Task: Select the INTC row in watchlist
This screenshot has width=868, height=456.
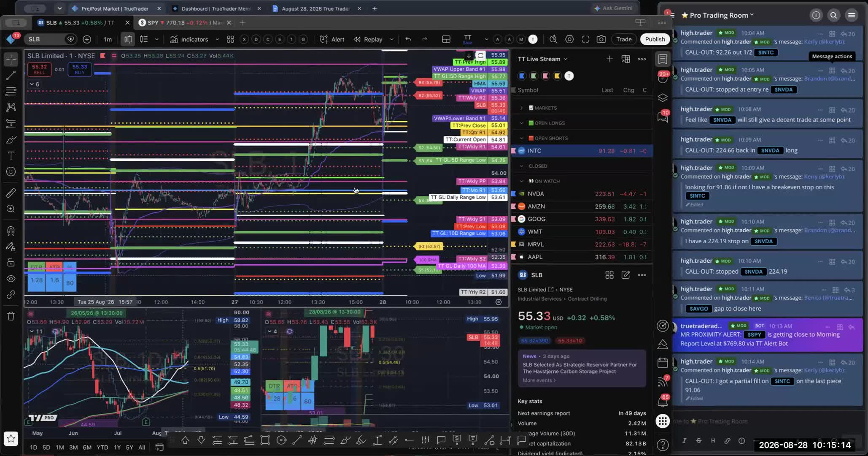Action: click(x=582, y=151)
